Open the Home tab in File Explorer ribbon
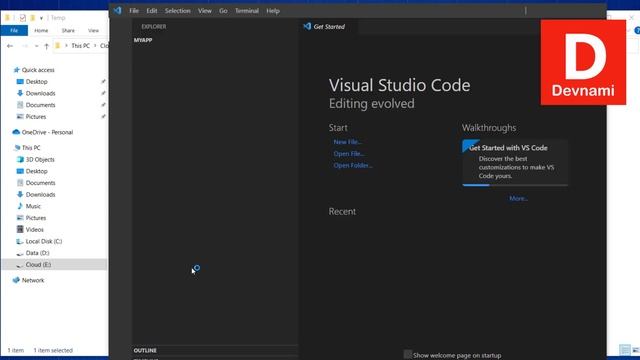640x360 pixels. (41, 31)
